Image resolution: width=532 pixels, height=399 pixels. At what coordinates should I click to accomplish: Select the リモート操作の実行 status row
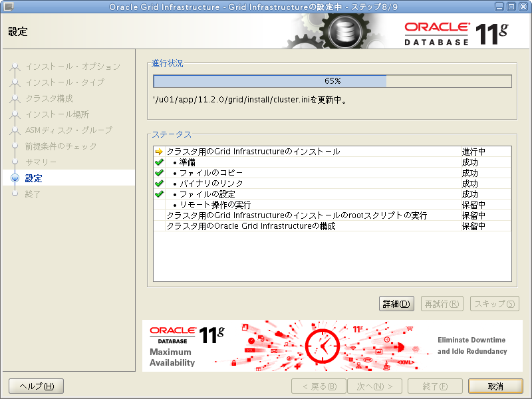click(x=332, y=205)
